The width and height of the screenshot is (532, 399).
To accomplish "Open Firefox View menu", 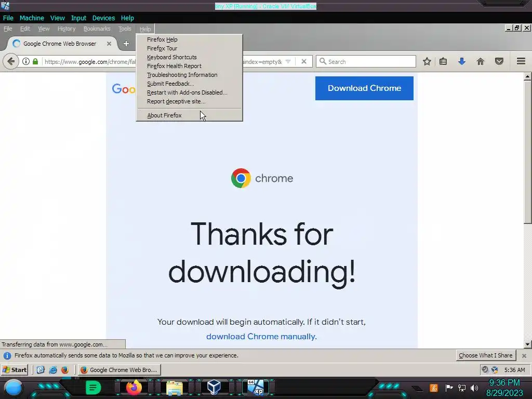I will pyautogui.click(x=44, y=29).
